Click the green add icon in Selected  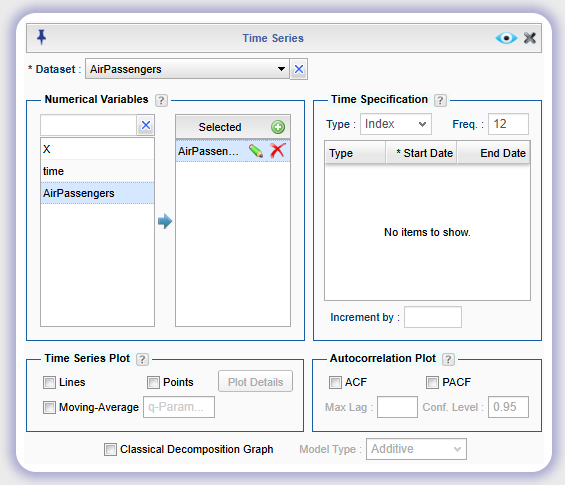pos(278,127)
